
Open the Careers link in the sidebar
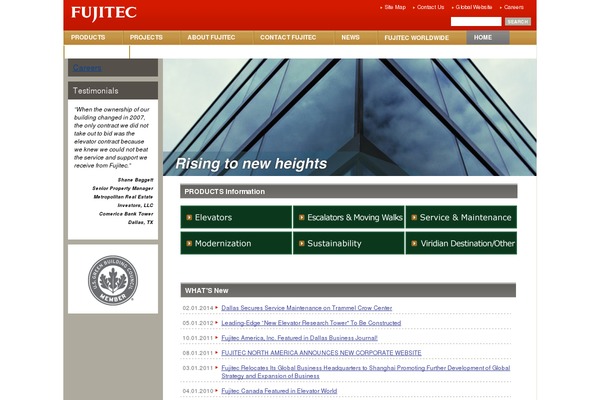pos(87,68)
